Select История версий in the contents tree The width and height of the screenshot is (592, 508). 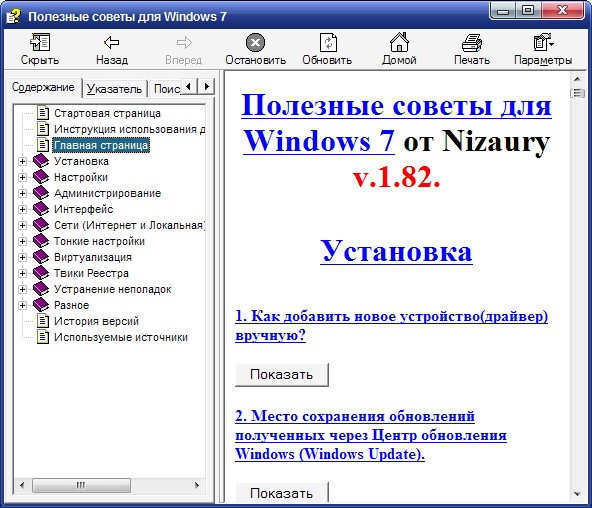pyautogui.click(x=96, y=321)
